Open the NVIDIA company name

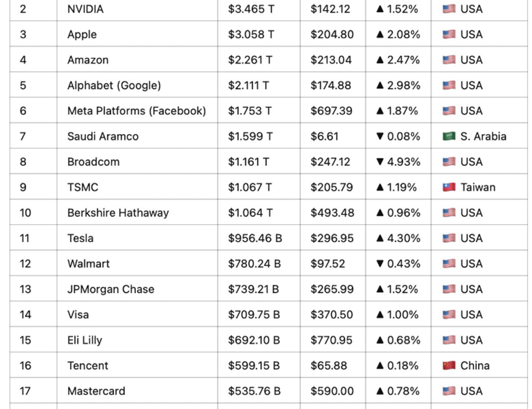click(85, 9)
